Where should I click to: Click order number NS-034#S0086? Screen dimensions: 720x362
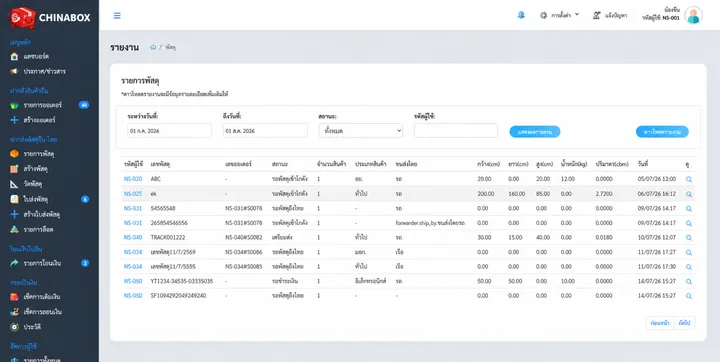(x=244, y=252)
